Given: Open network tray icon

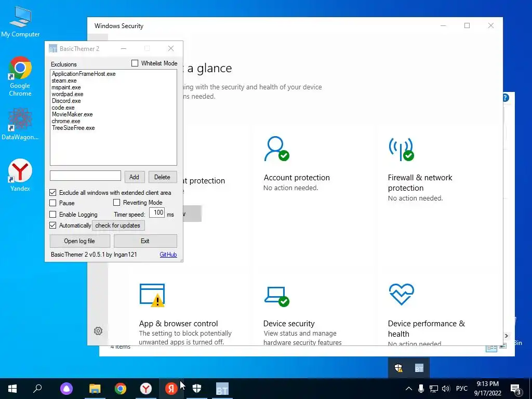Looking at the screenshot, I should coord(434,389).
